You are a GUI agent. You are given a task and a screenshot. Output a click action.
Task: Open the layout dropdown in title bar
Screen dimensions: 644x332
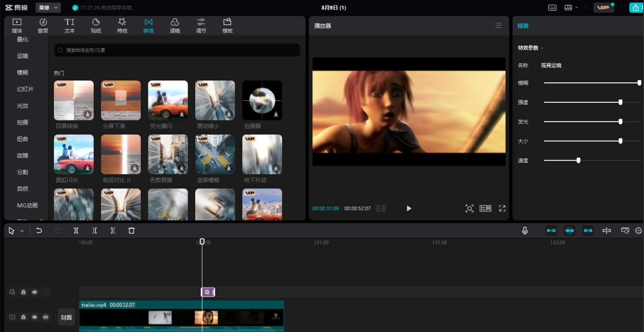tap(571, 8)
